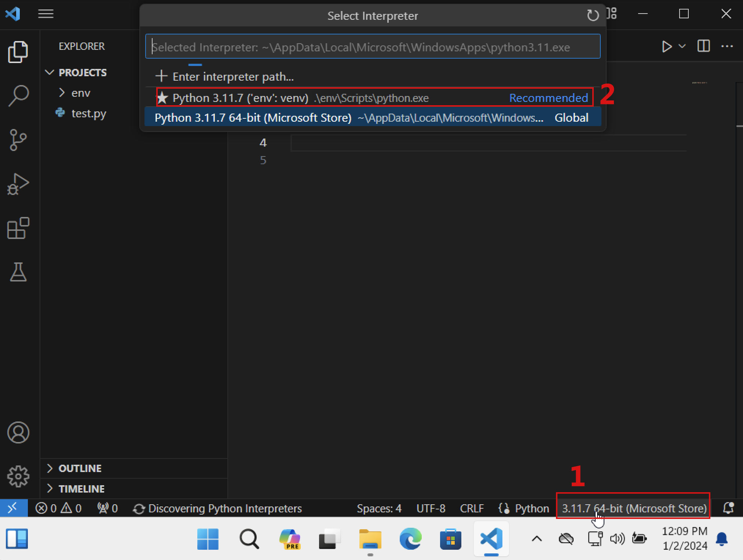Click Discovering Python Interpreters status

pyautogui.click(x=217, y=508)
